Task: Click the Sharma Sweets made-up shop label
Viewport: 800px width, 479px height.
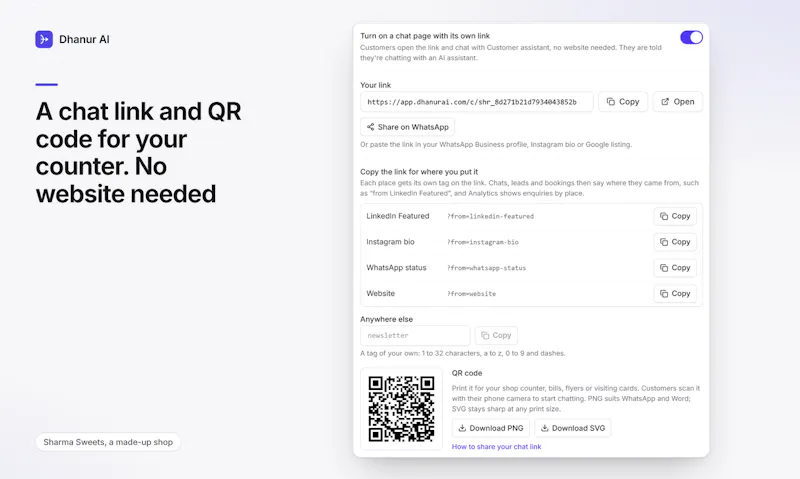Action: point(108,442)
